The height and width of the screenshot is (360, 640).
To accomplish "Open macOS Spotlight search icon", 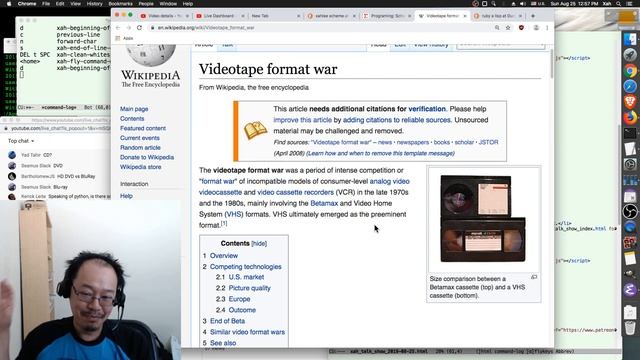I will (618, 4).
